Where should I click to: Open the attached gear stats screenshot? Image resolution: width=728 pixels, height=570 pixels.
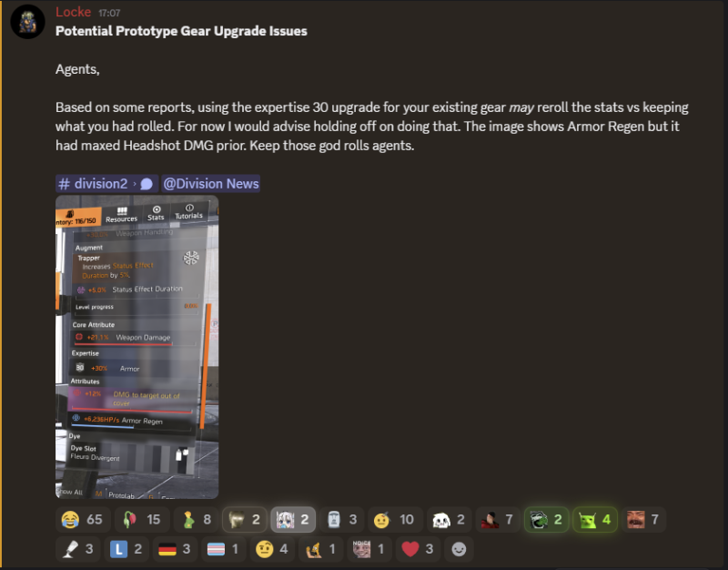pos(137,347)
